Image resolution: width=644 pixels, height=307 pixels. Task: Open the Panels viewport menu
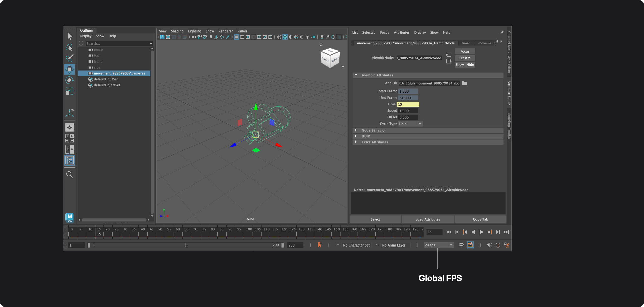pos(242,31)
